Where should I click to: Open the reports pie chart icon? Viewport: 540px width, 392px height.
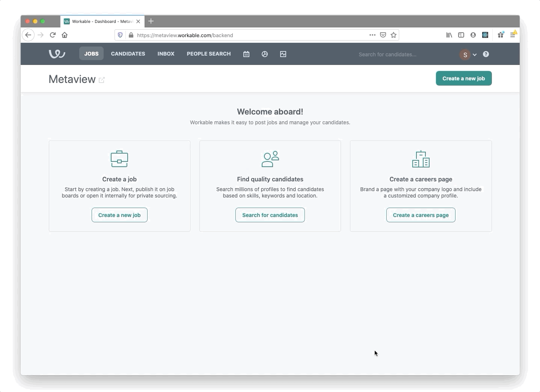click(x=265, y=54)
